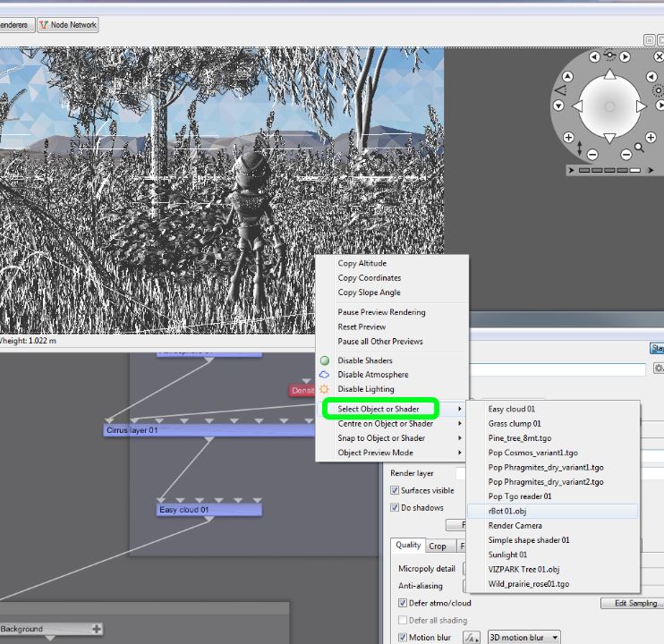Zoom out with minus beside magnifier

(626, 155)
